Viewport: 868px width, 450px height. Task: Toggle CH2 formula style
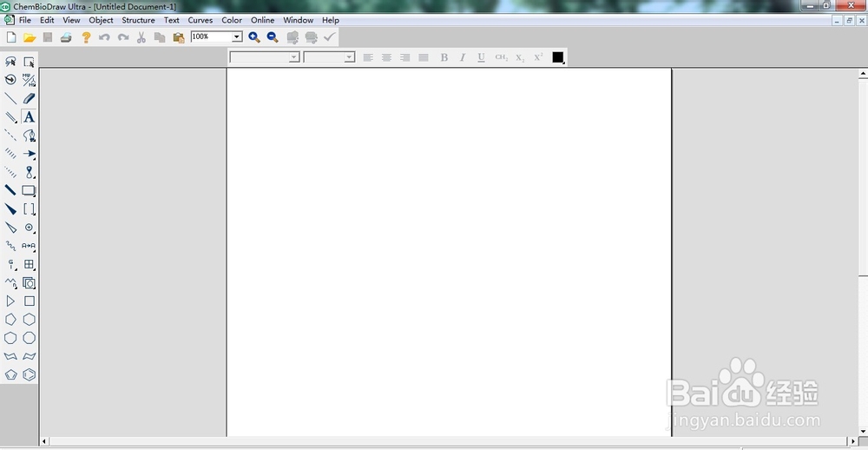coord(502,57)
